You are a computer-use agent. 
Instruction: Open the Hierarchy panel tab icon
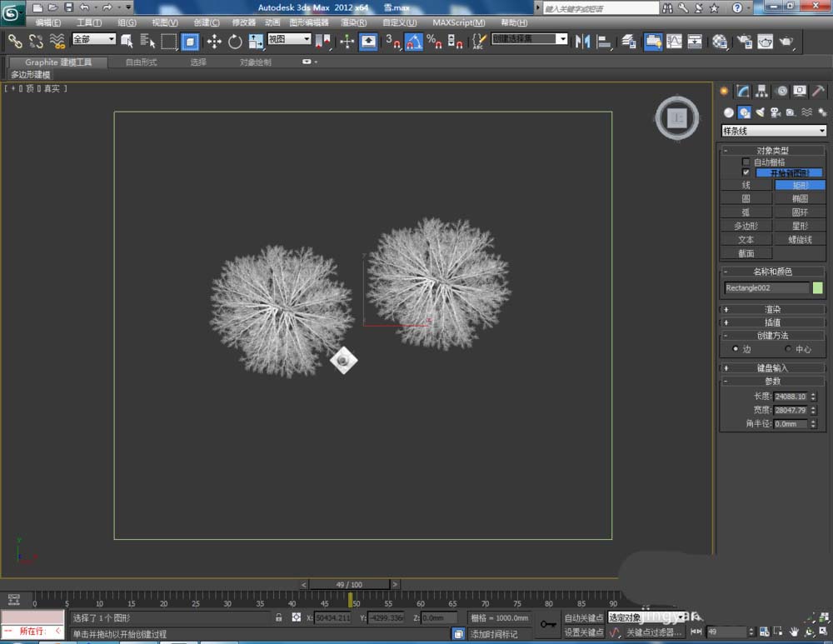pyautogui.click(x=762, y=92)
